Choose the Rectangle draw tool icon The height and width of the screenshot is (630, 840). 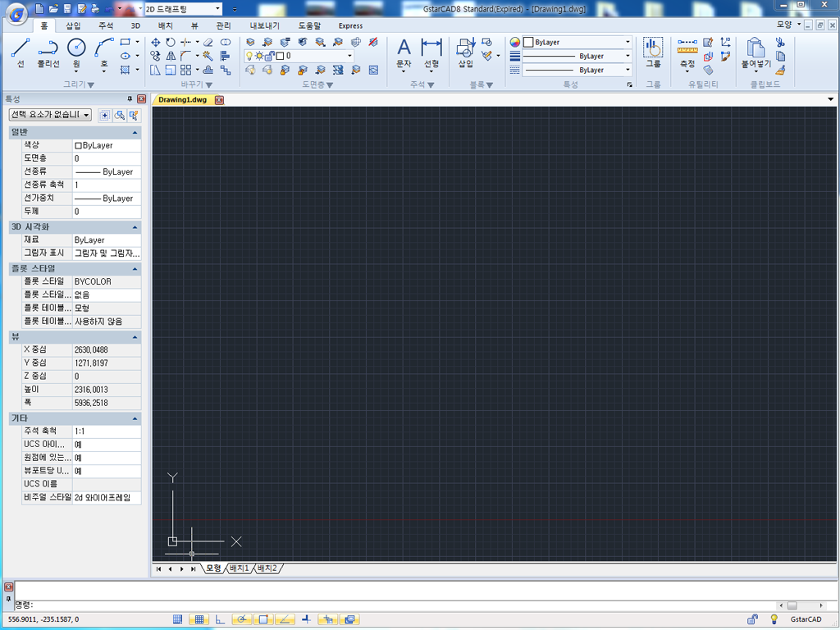point(126,42)
